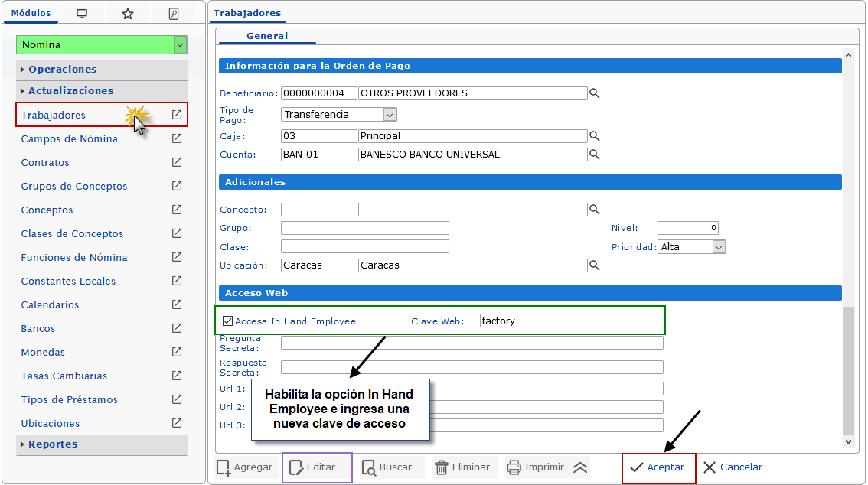Screen dimensions: 868x485
Task: Open the favorites star tab icon
Action: (x=128, y=14)
